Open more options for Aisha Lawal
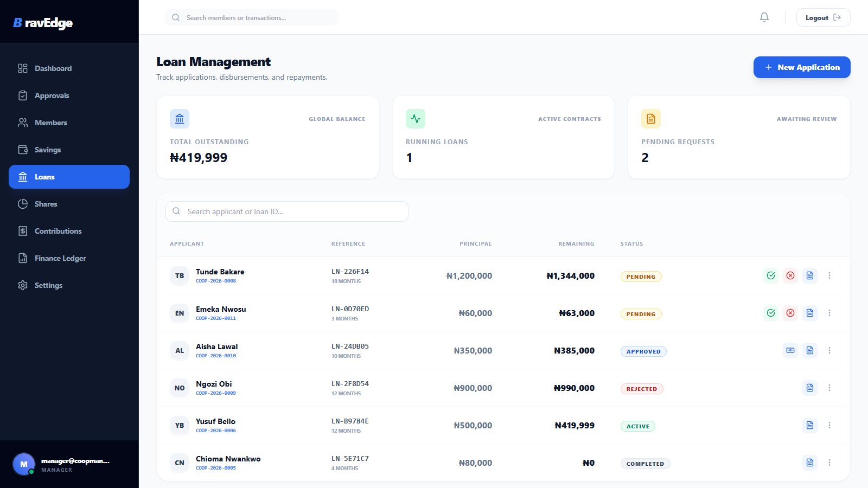This screenshot has height=488, width=868. pos(829,350)
